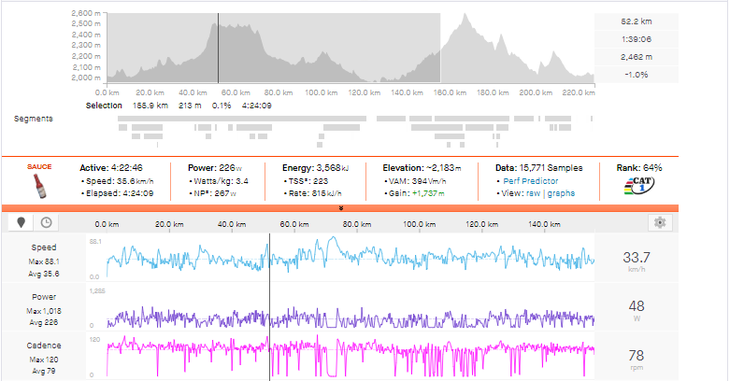Click the Cadence chart label
The image size is (730, 381).
tap(44, 346)
